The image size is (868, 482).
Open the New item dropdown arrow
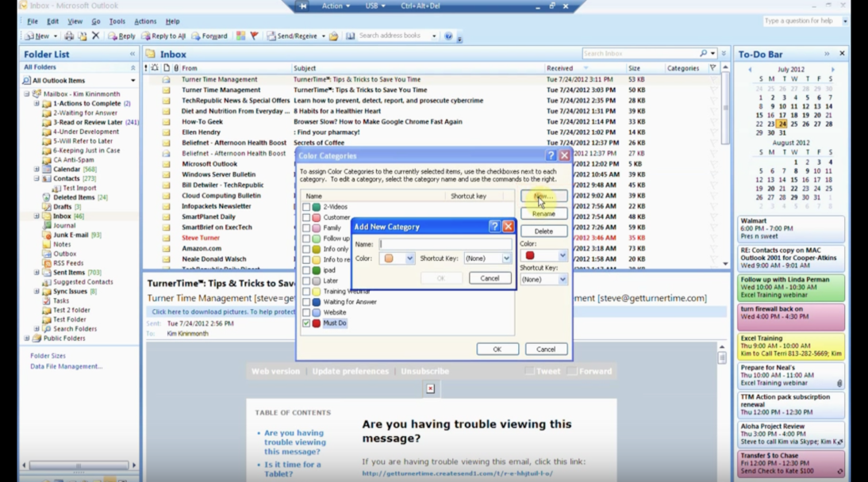pos(56,36)
